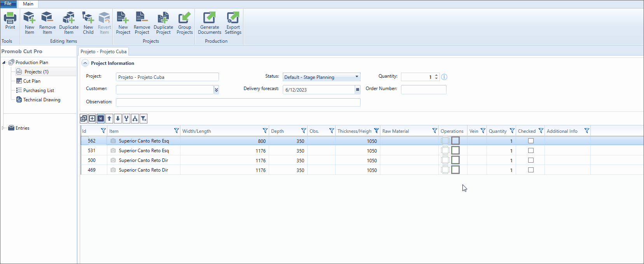Click the Quantity info icon
This screenshot has width=644, height=264.
(x=444, y=77)
